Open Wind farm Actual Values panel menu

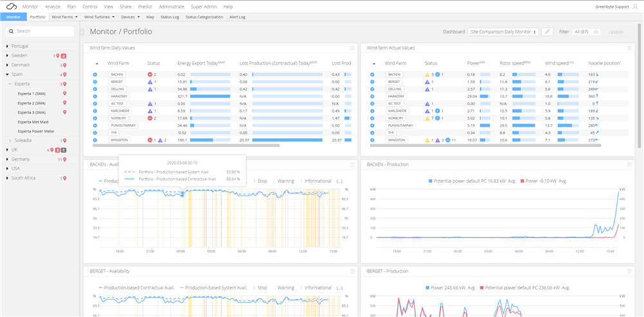[629, 48]
